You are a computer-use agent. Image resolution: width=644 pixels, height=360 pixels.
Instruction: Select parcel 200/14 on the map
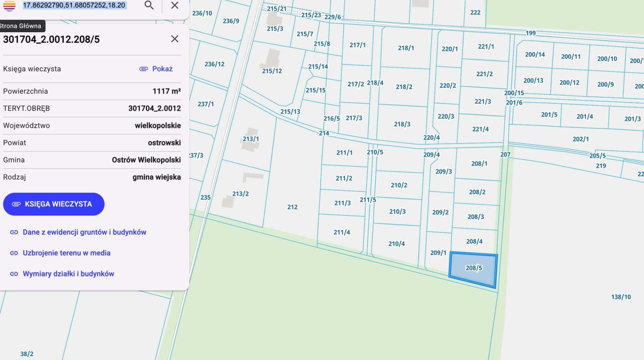point(535,54)
